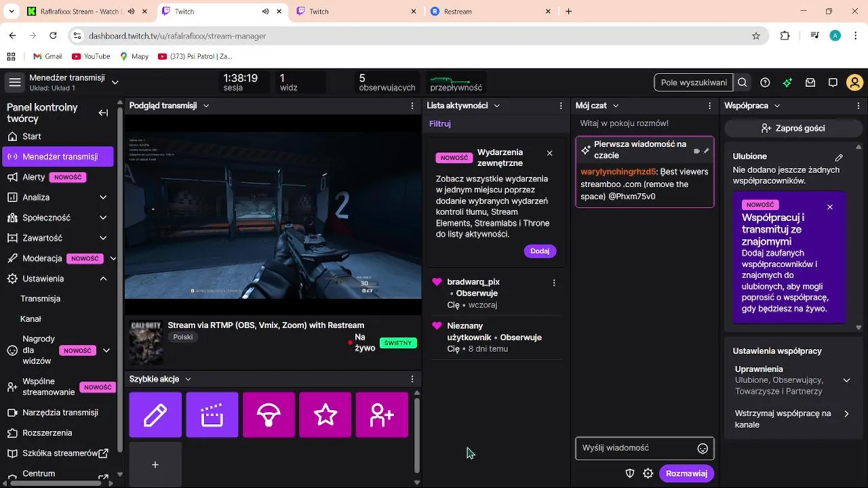Open Wstrzymaj współpracę na kanale arrow

pos(846,413)
